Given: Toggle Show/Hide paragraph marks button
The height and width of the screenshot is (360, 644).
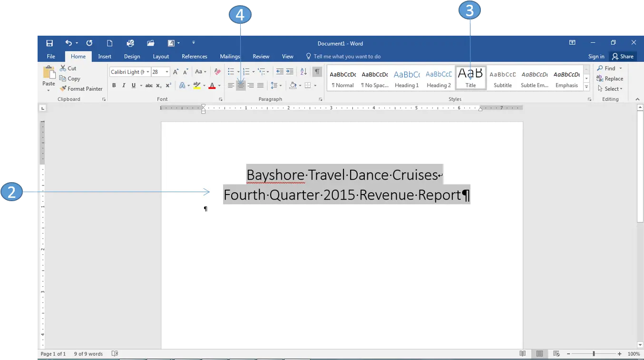Looking at the screenshot, I should [x=317, y=72].
